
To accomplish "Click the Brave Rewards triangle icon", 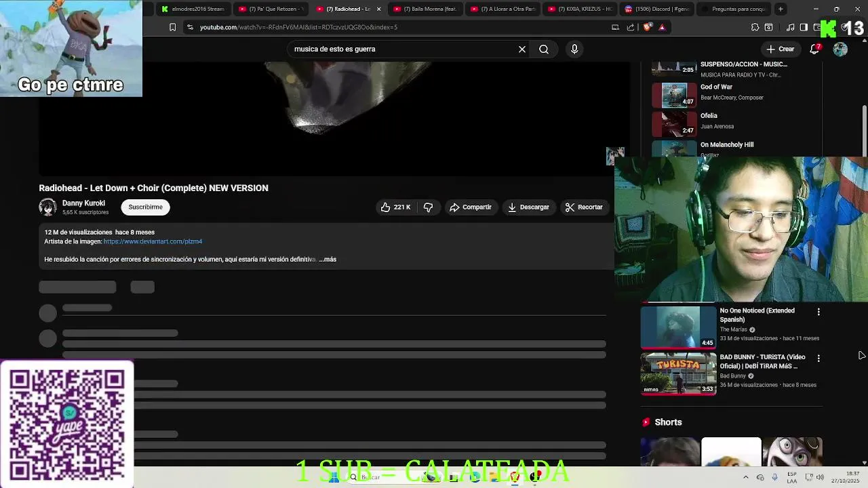I will coord(662,27).
